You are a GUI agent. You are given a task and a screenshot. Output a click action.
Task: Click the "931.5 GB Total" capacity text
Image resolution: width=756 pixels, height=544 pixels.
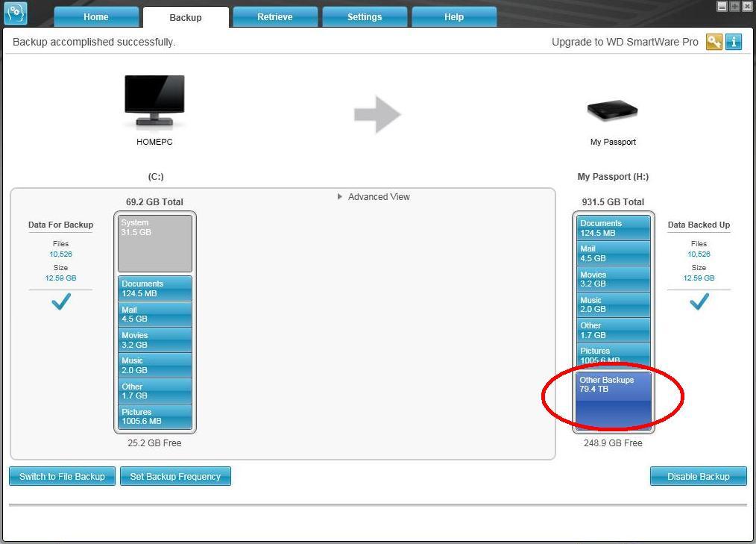pyautogui.click(x=613, y=201)
